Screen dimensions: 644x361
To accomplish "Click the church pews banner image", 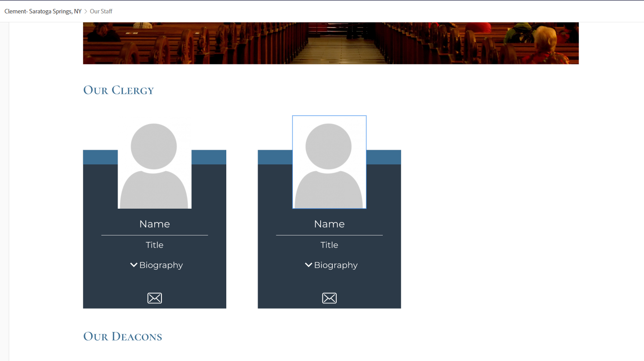I will pyautogui.click(x=330, y=43).
